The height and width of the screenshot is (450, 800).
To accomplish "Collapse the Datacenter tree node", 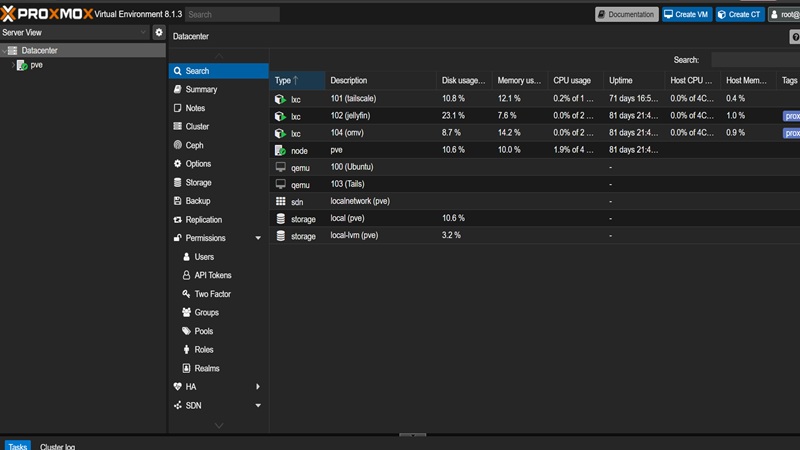I will coord(4,51).
